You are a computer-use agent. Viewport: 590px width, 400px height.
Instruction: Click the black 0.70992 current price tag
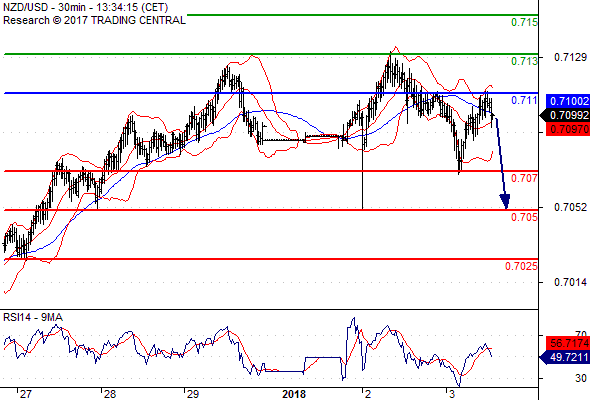565,115
